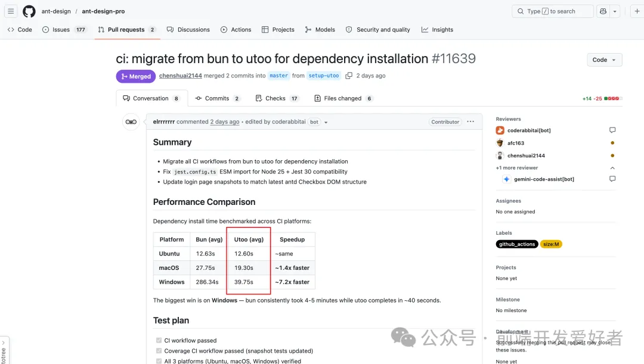
Task: Open the hamburger navigation menu
Action: 11,11
